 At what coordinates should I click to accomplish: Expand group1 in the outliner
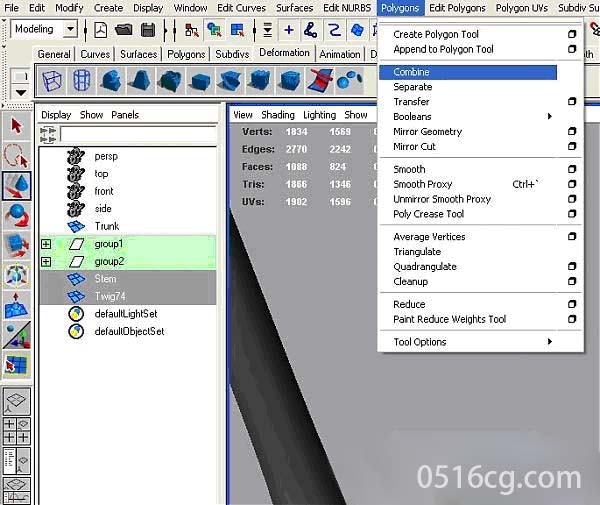click(x=46, y=244)
